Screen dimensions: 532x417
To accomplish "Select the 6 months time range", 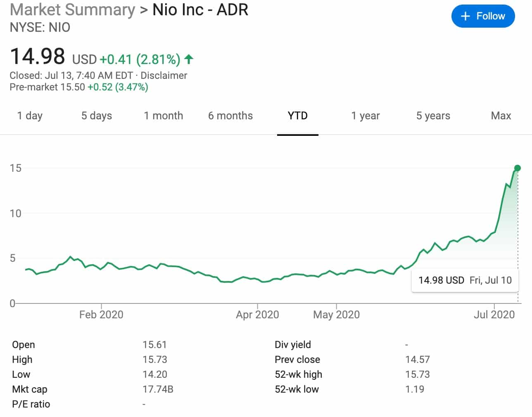I will tap(230, 116).
